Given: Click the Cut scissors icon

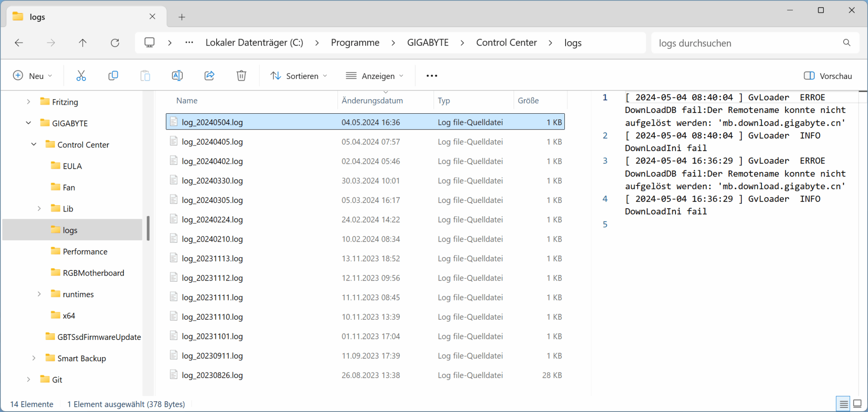Looking at the screenshot, I should coord(81,76).
